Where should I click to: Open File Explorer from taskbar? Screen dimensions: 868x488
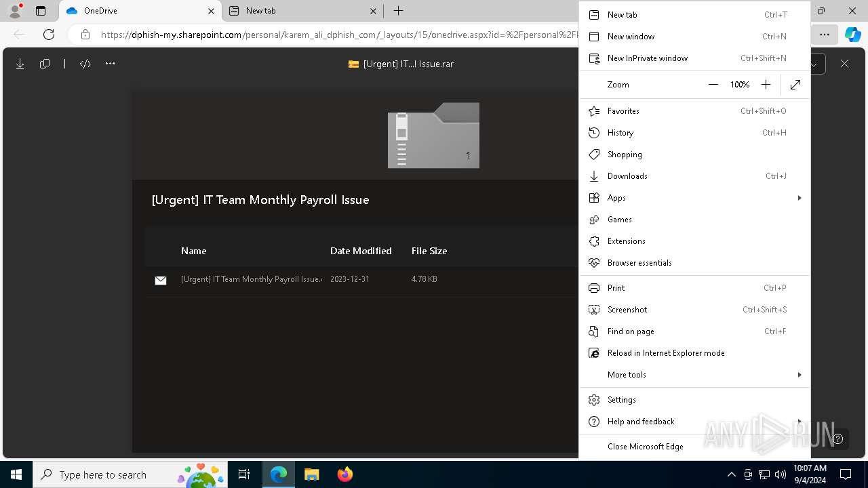(312, 474)
